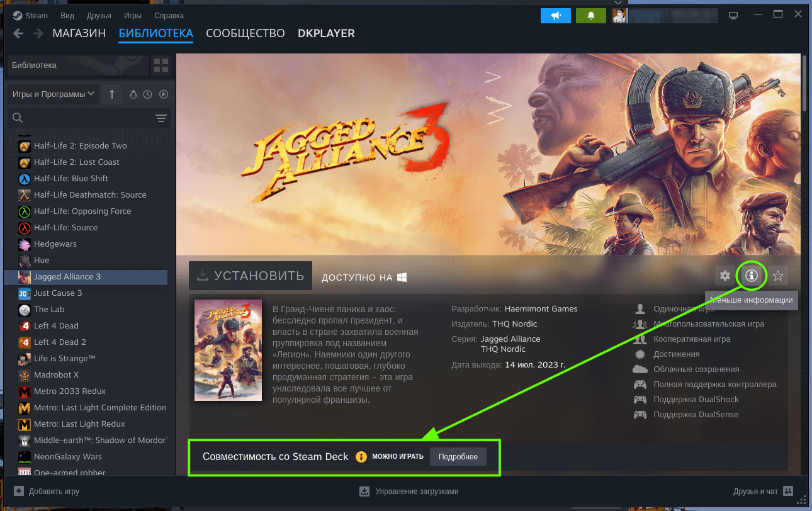Open game settings gear icon
812x511 pixels.
(x=725, y=275)
